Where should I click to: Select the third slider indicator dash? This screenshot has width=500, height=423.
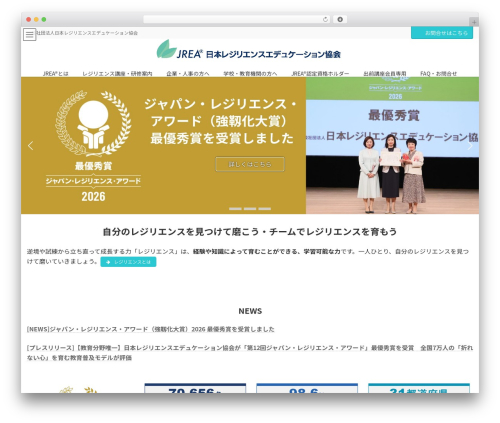point(265,209)
